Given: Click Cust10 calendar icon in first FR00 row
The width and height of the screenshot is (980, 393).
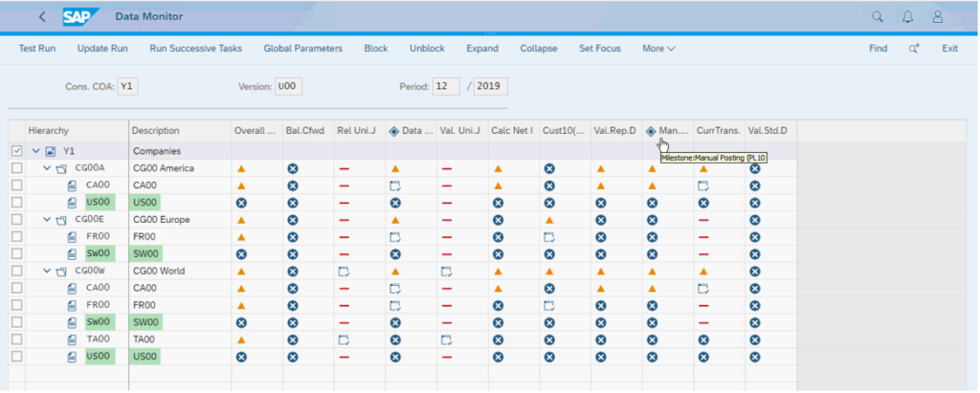Looking at the screenshot, I should click(548, 237).
